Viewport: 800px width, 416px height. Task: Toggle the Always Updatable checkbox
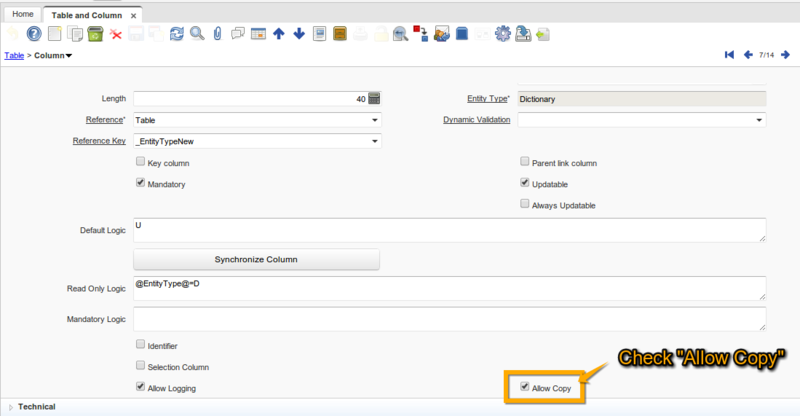(x=525, y=204)
